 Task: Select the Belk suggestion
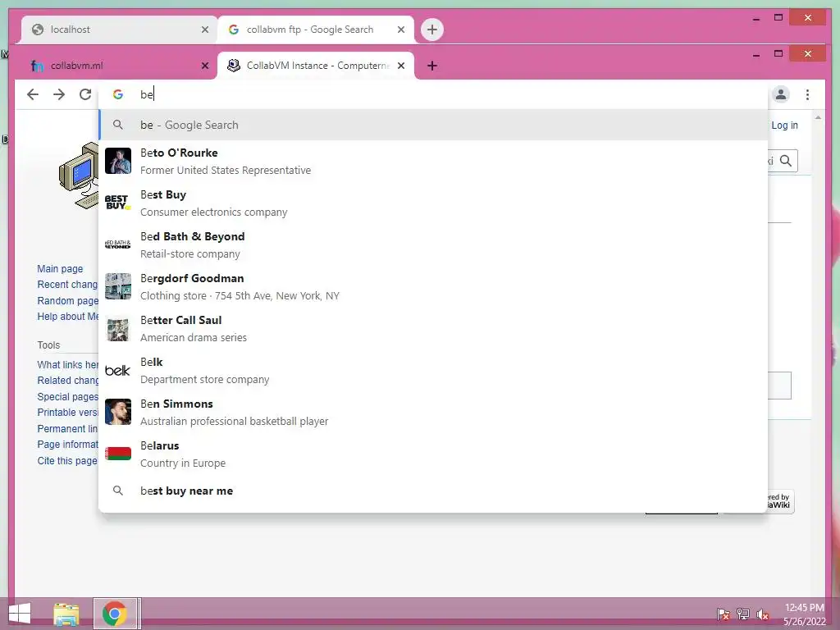coord(433,370)
